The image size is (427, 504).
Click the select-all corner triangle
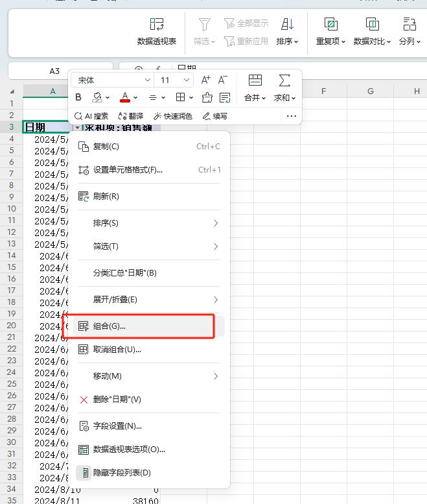pos(12,91)
